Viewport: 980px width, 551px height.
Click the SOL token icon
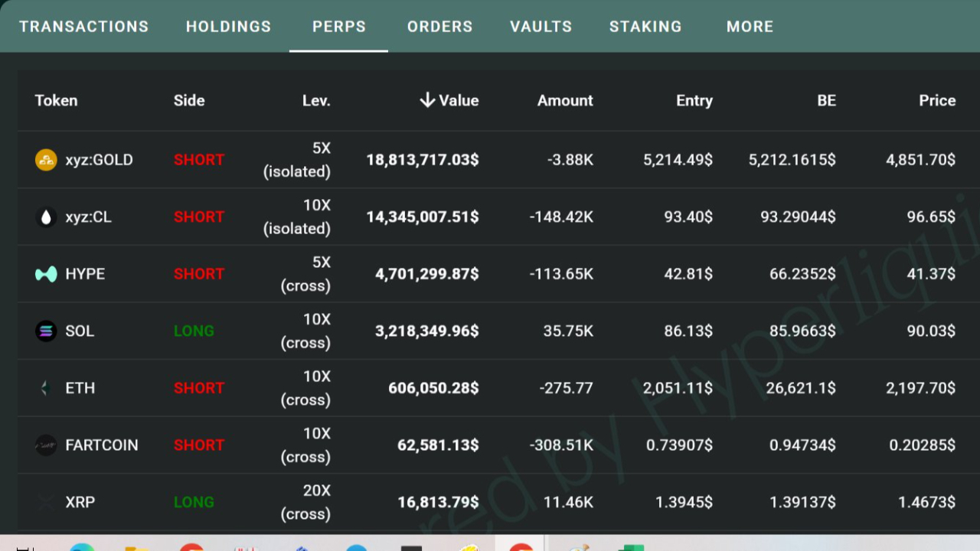[46, 331]
